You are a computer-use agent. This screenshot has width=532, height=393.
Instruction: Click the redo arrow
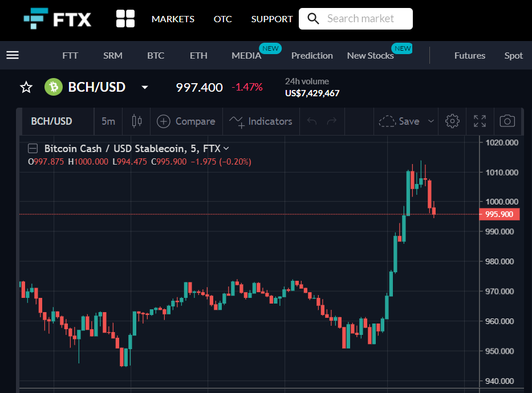[x=331, y=121]
